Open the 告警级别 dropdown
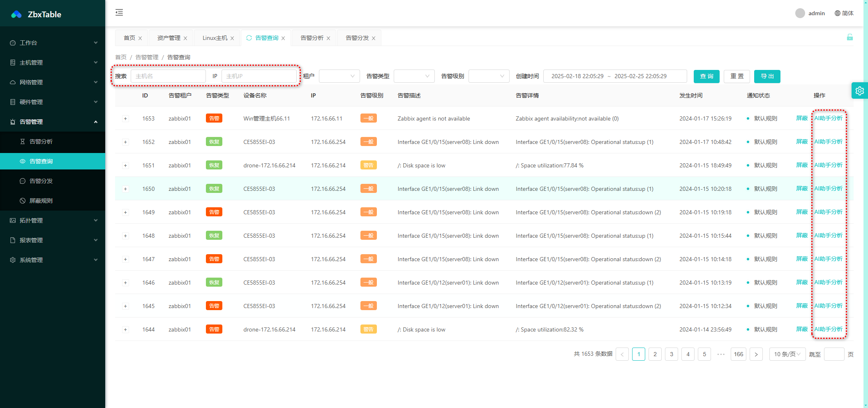 point(489,76)
